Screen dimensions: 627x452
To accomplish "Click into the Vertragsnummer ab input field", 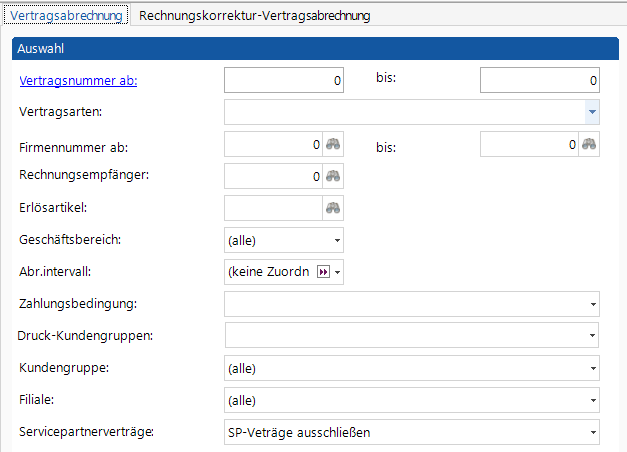I will [x=284, y=81].
